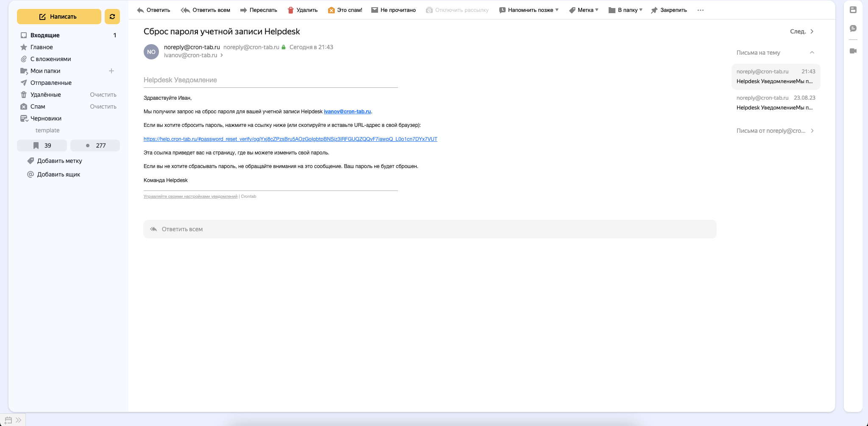Screen dimensions: 868x426
Task: Mark message as unread (Не прочитано)
Action: [393, 10]
